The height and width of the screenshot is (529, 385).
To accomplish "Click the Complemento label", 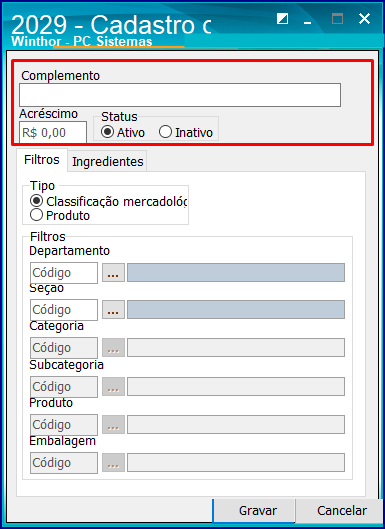I will pyautogui.click(x=60, y=76).
